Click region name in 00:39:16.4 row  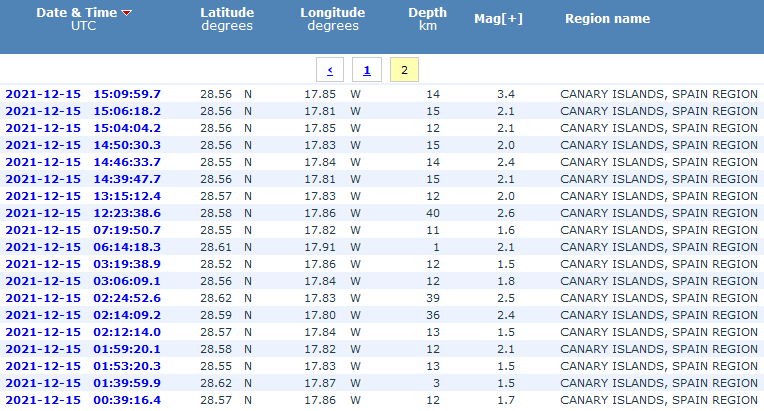click(659, 400)
